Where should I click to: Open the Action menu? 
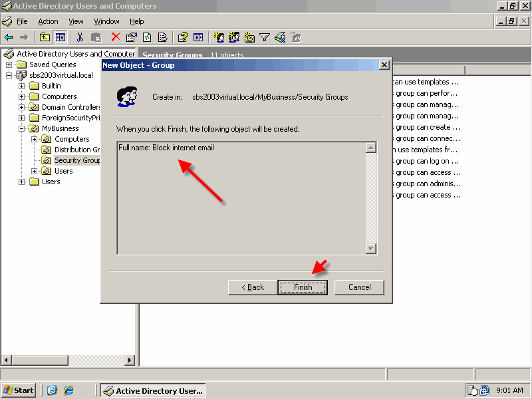tap(48, 21)
